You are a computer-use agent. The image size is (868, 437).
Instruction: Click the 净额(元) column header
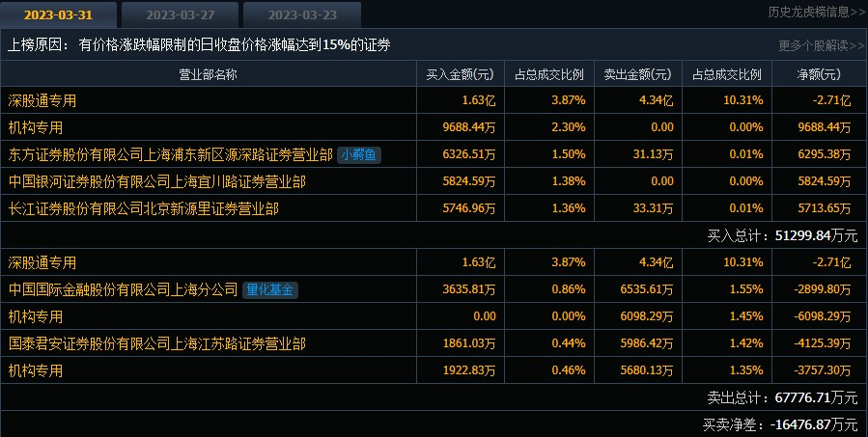[x=819, y=74]
